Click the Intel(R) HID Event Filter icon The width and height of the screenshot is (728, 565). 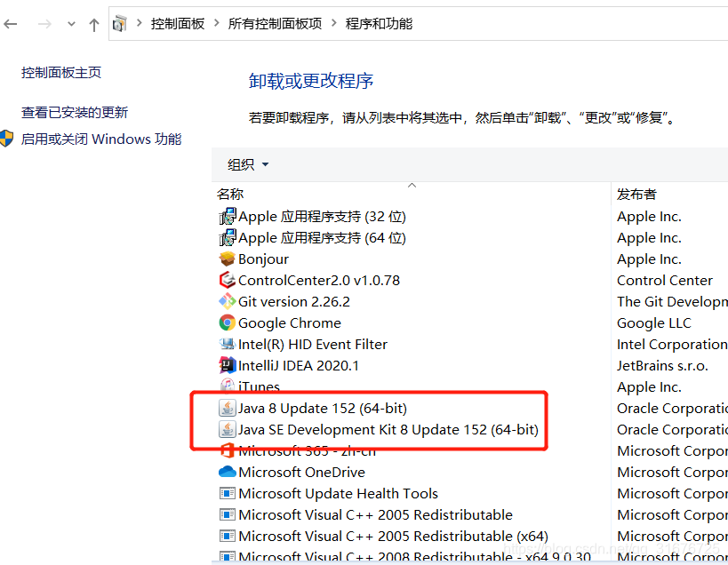[228, 344]
